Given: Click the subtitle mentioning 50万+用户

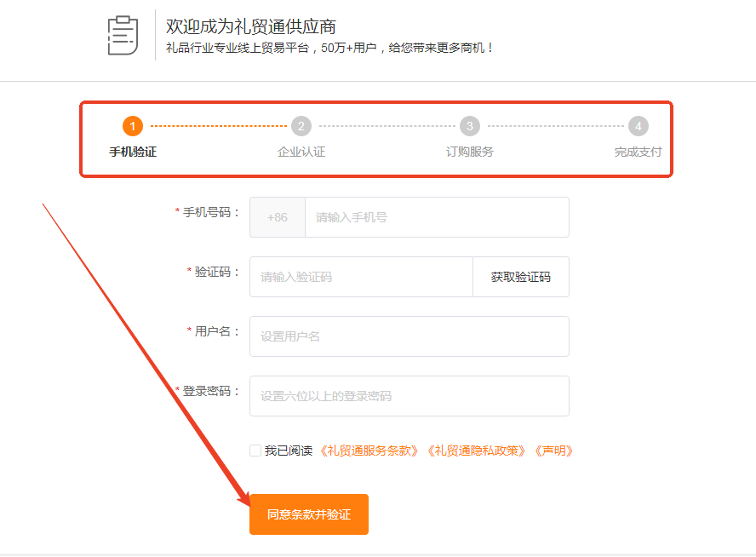Looking at the screenshot, I should pos(329,48).
